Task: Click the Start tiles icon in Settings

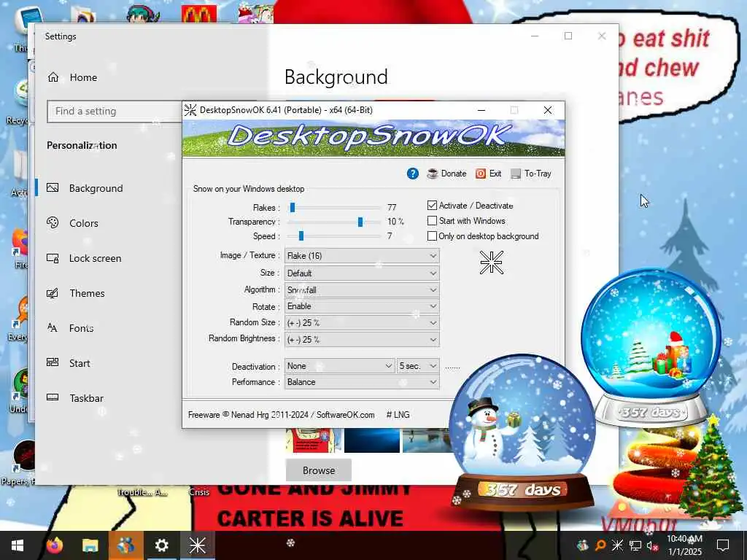Action: 53,362
